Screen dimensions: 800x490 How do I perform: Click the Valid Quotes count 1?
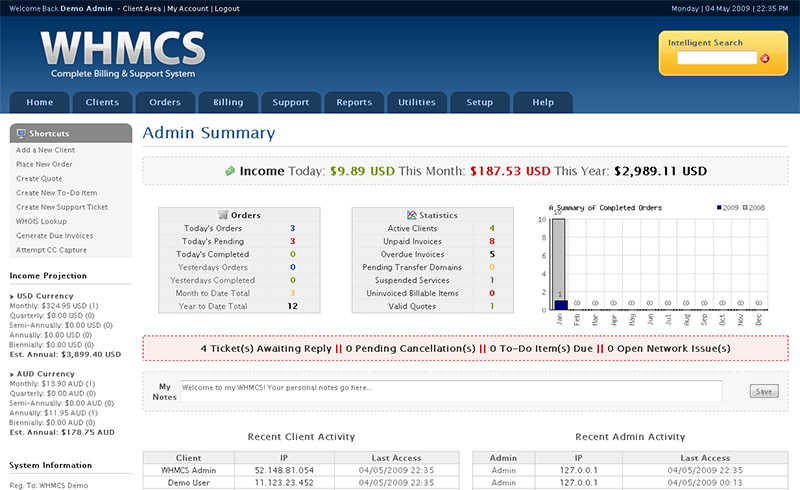tap(492, 306)
